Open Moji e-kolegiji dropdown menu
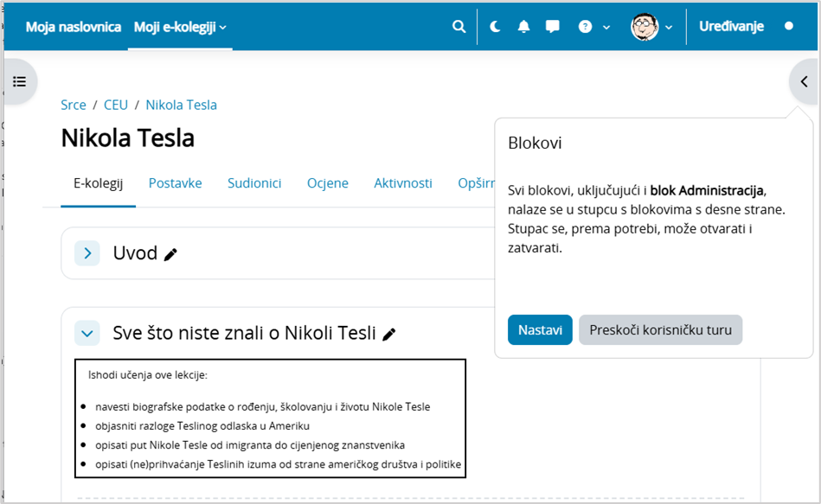The image size is (821, 504). (180, 27)
